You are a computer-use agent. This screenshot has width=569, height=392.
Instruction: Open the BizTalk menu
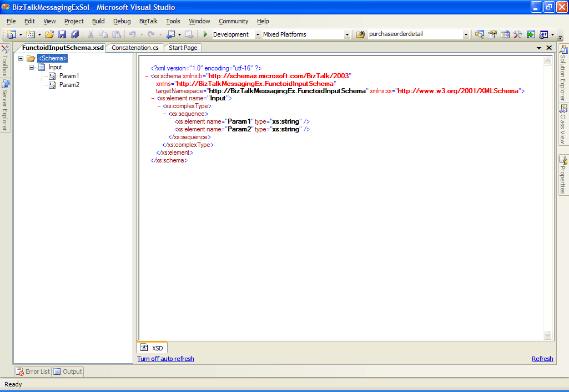click(x=148, y=21)
